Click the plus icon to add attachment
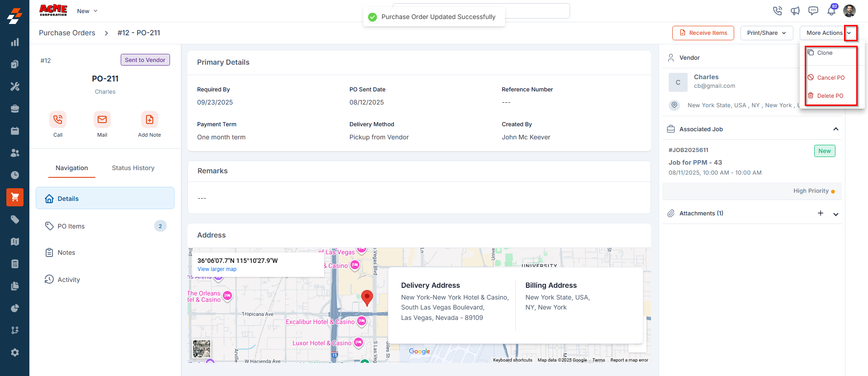Image resolution: width=868 pixels, height=376 pixels. coord(821,213)
